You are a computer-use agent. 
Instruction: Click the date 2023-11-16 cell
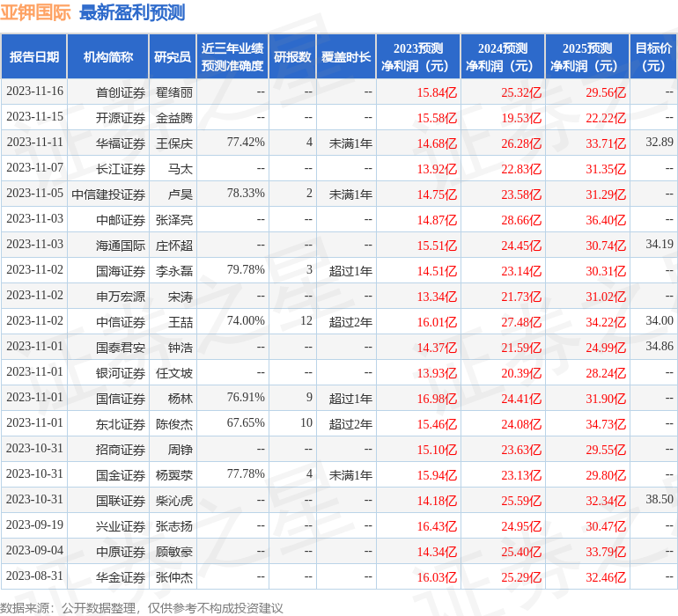pos(34,92)
